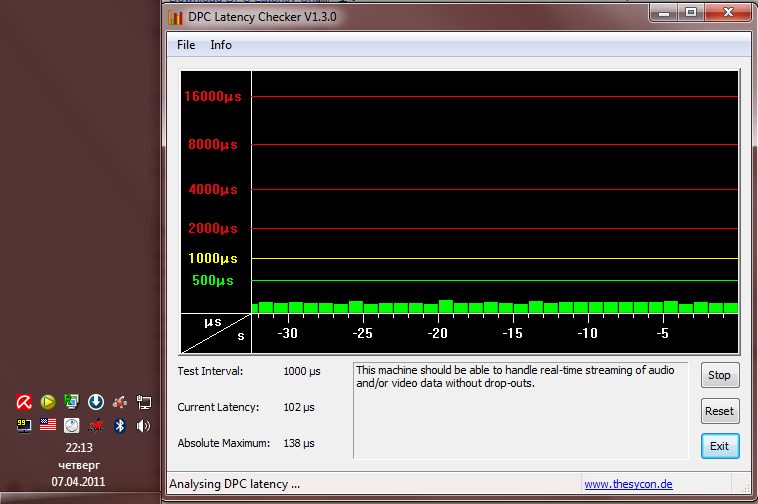Click the DPC Latency Checker title bar icon
758x504 pixels.
[x=176, y=17]
